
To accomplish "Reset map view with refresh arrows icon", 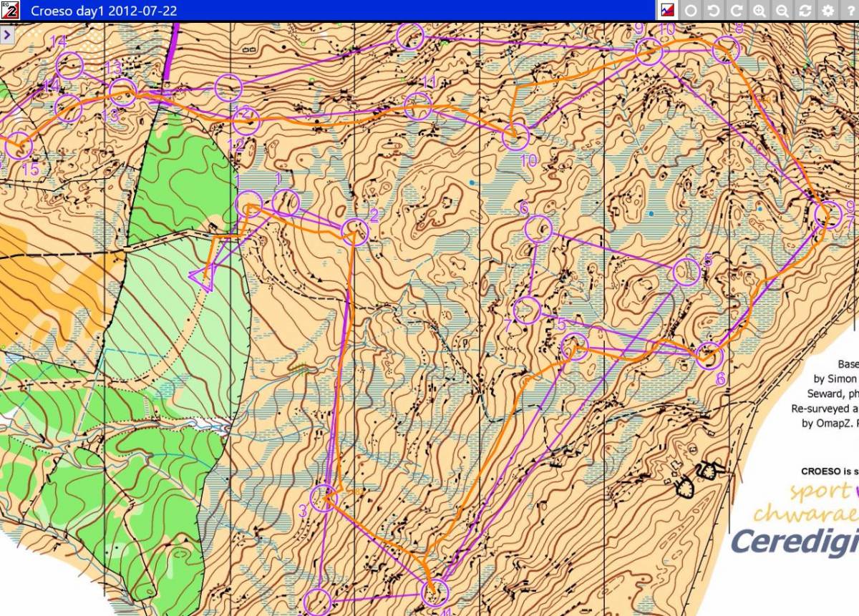I will (805, 11).
